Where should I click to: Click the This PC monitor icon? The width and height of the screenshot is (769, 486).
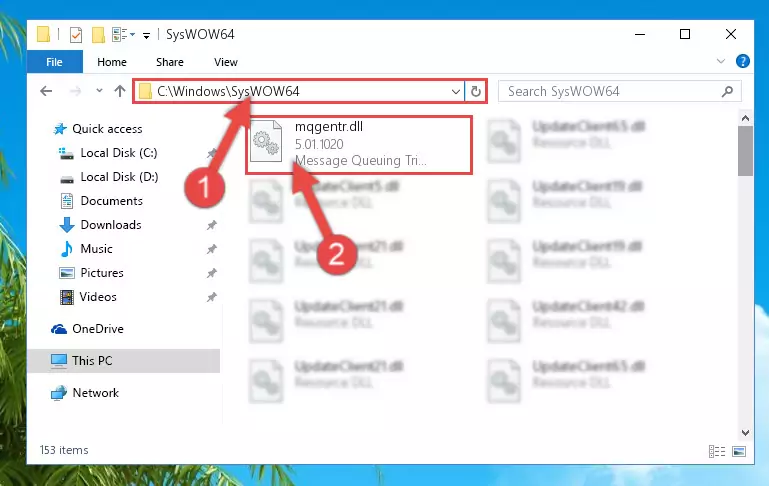point(59,361)
